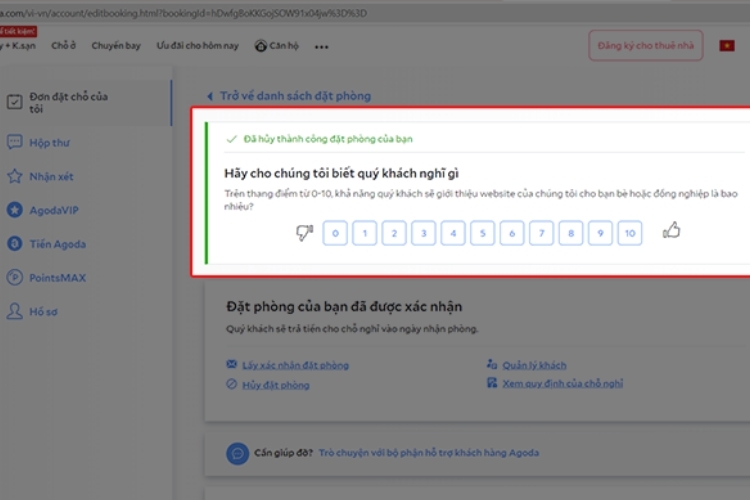The height and width of the screenshot is (500, 750).
Task: Open Tiền Agoda sidebar label
Action: 57,244
